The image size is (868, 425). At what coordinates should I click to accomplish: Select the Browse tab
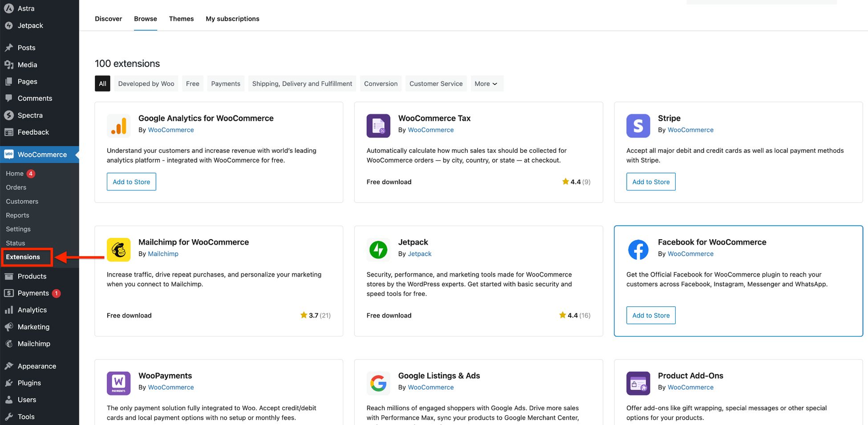146,19
